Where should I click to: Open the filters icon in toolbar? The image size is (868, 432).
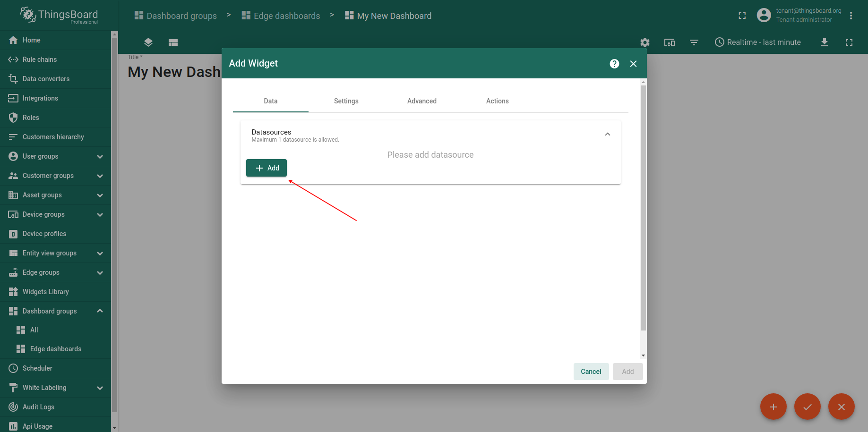(x=694, y=42)
